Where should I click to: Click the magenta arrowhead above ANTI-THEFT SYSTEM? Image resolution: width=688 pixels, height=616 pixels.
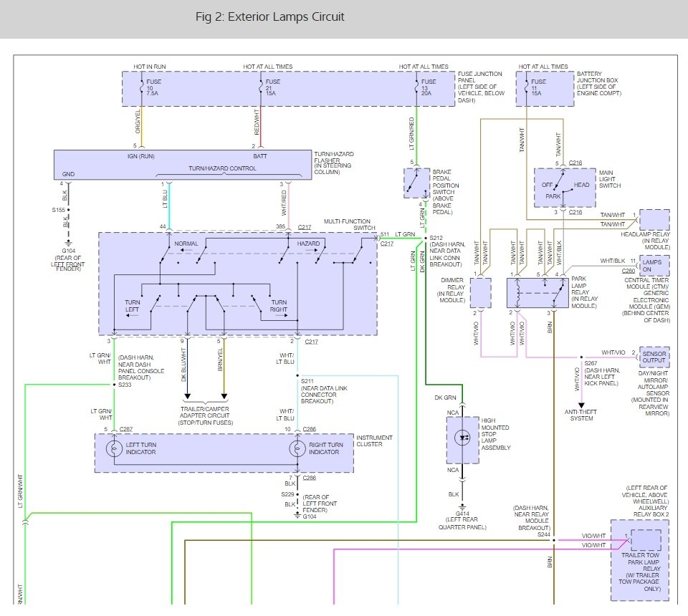coord(581,405)
